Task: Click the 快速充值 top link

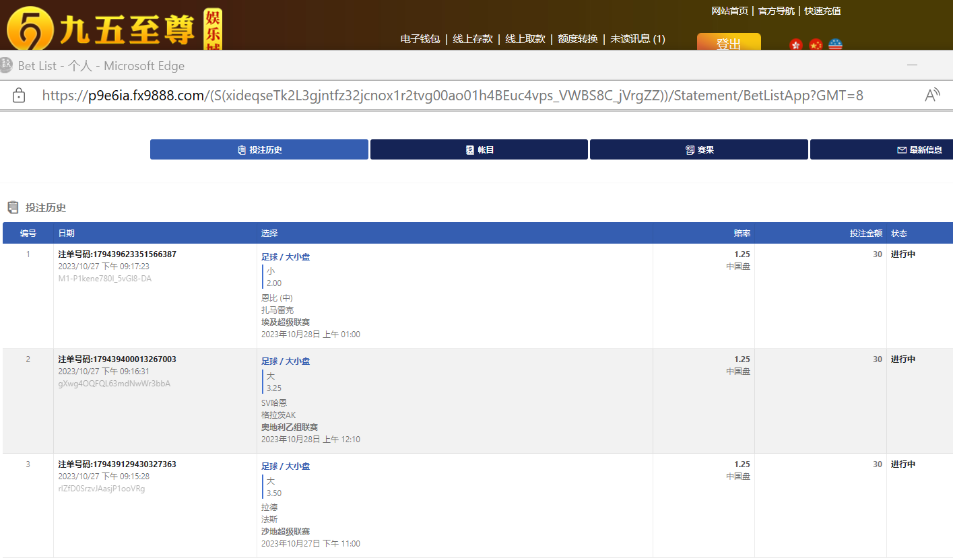Action: point(822,11)
